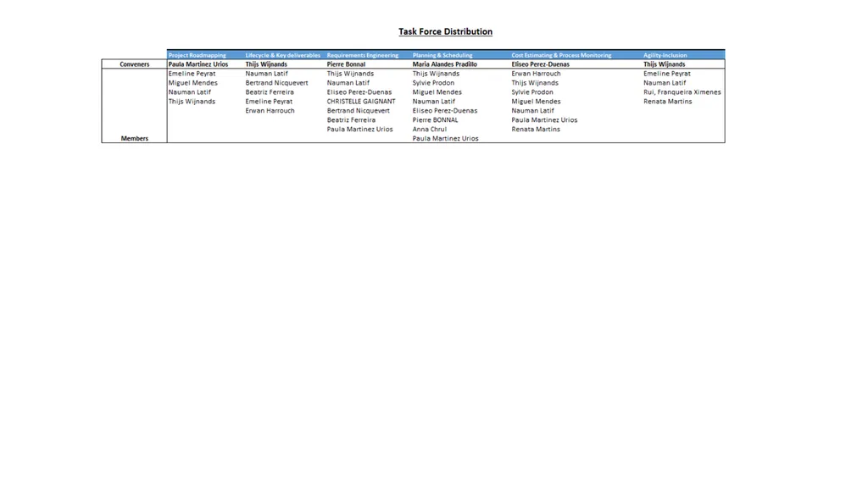Select the Anna Chrul cell
Screen dimensions: 868x487
point(430,130)
